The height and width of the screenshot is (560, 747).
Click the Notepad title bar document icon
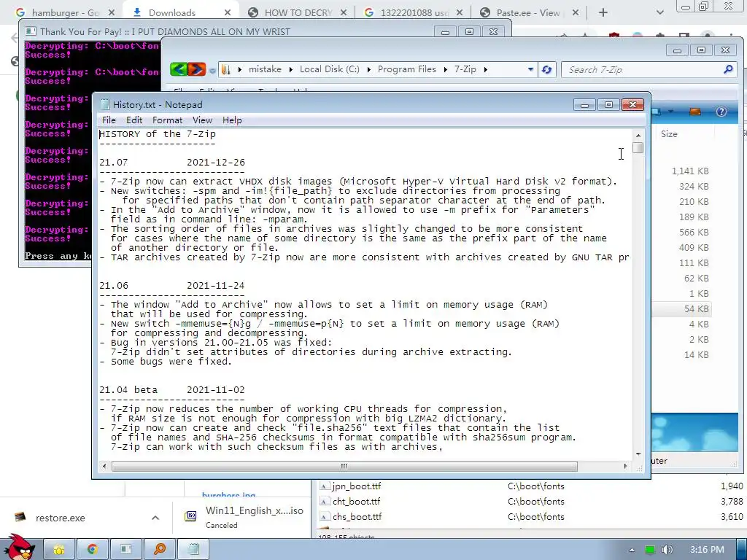tap(105, 105)
